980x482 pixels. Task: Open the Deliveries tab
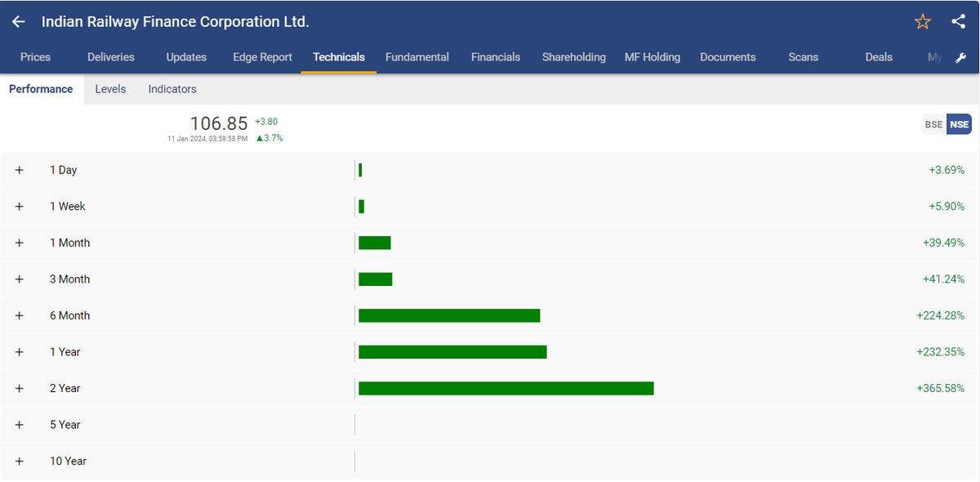click(111, 57)
